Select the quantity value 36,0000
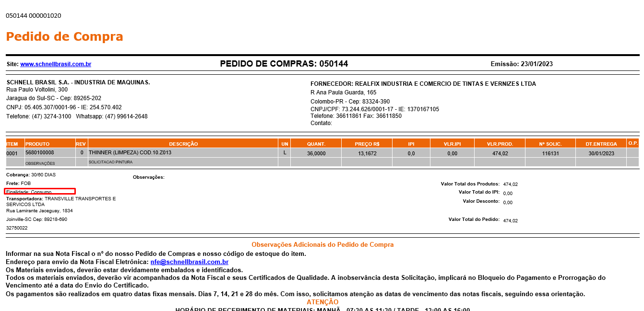 coord(316,153)
